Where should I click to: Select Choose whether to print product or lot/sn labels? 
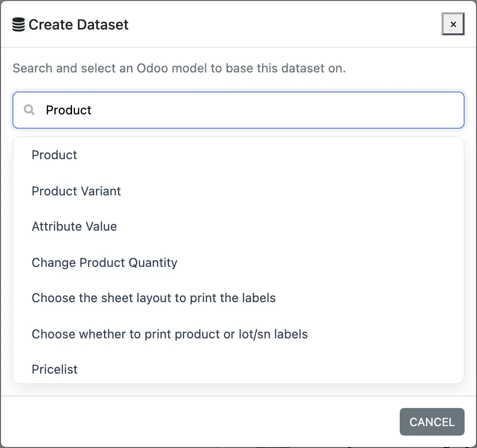tap(238, 334)
